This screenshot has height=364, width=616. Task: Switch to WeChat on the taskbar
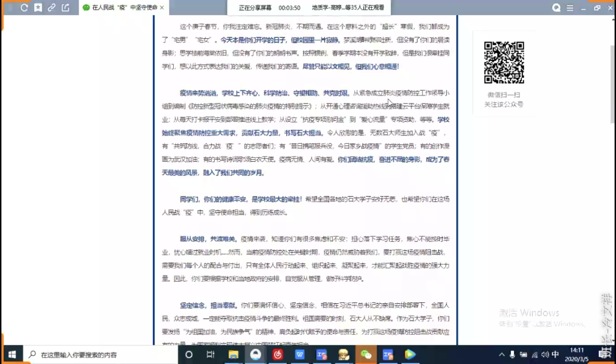coord(366,355)
